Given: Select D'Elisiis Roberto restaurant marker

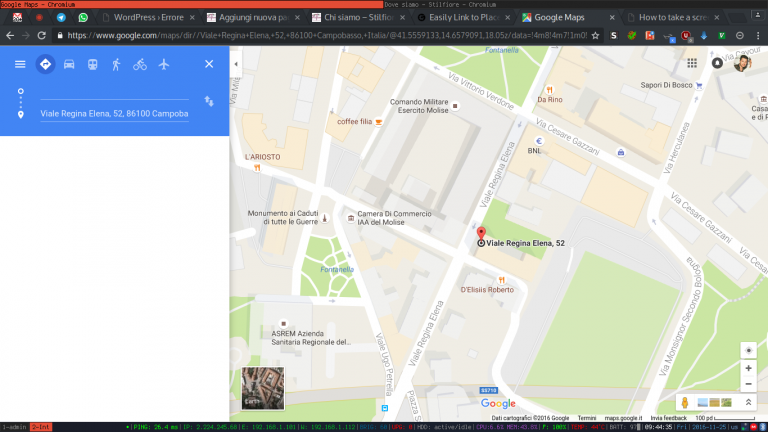Looking at the screenshot, I should (x=501, y=280).
